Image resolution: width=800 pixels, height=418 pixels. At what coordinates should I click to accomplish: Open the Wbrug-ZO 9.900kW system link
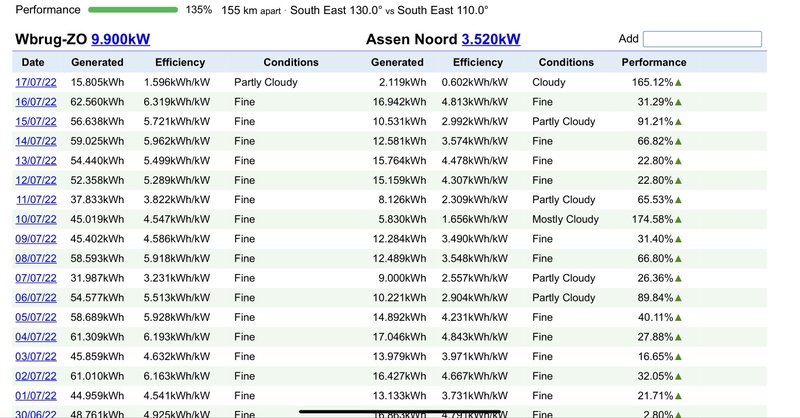120,39
